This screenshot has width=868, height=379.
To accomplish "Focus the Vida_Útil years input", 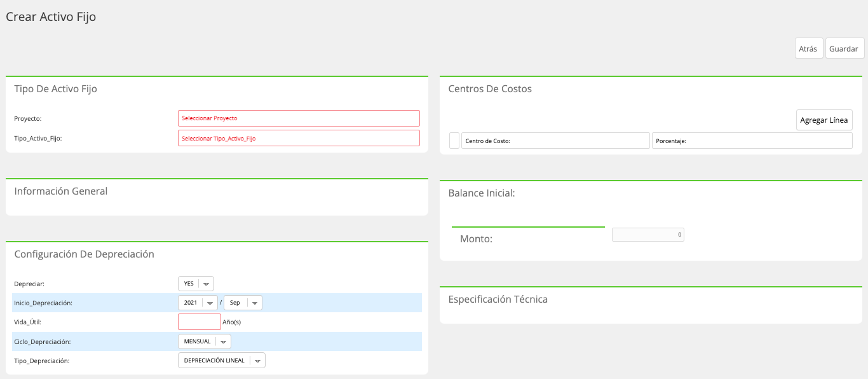I will click(x=200, y=322).
